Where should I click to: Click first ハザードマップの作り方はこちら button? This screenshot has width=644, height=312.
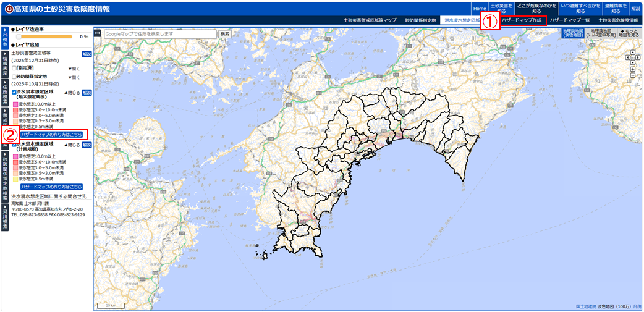click(51, 133)
